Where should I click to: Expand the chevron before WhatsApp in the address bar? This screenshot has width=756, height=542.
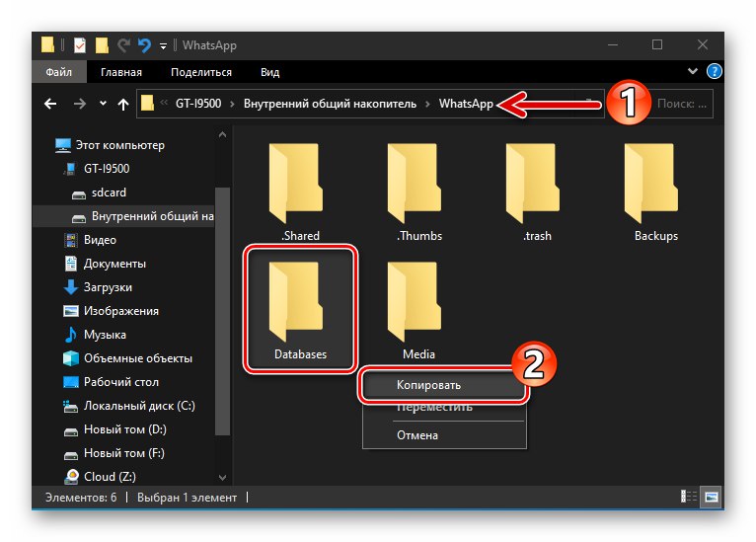[x=427, y=104]
